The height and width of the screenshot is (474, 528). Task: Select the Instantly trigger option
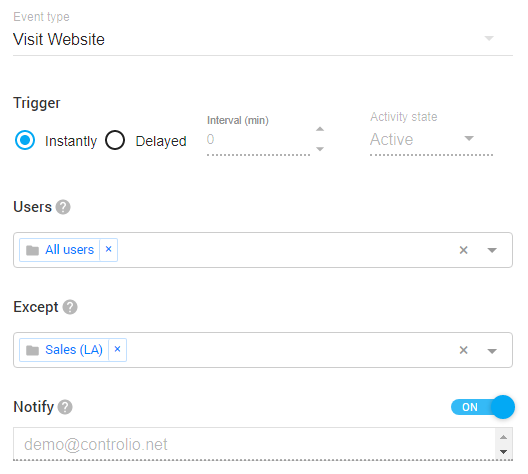(25, 140)
